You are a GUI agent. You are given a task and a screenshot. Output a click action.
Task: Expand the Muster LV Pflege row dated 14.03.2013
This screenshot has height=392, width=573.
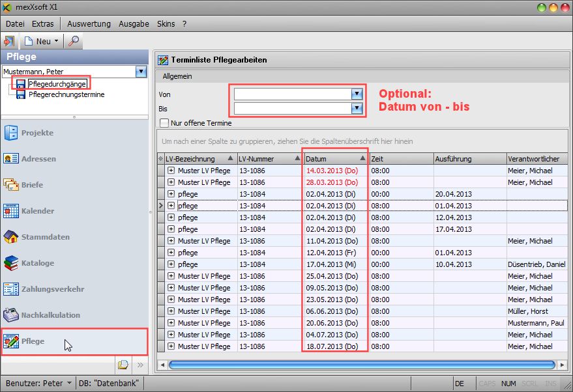[x=171, y=171]
